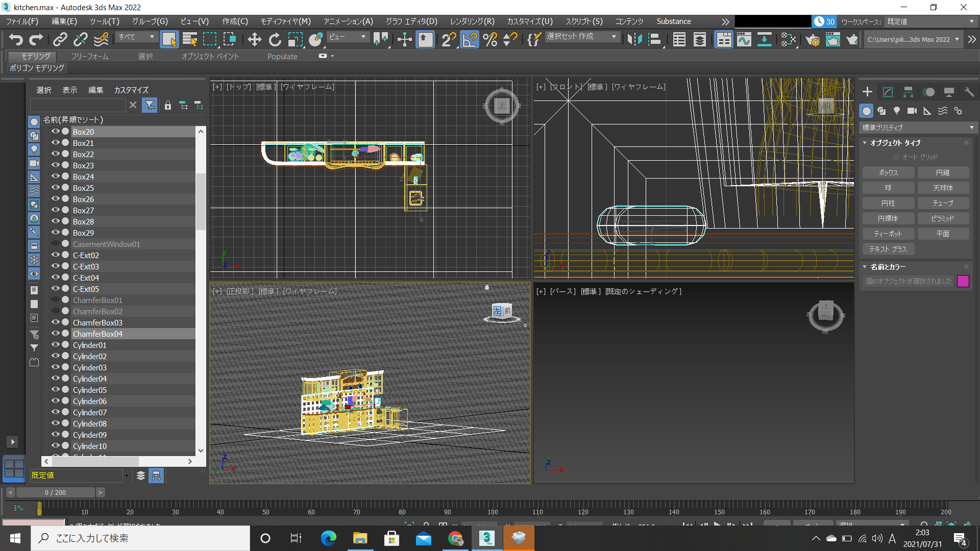980x551 pixels.
Task: Create a 球 sphere primitive
Action: (888, 188)
